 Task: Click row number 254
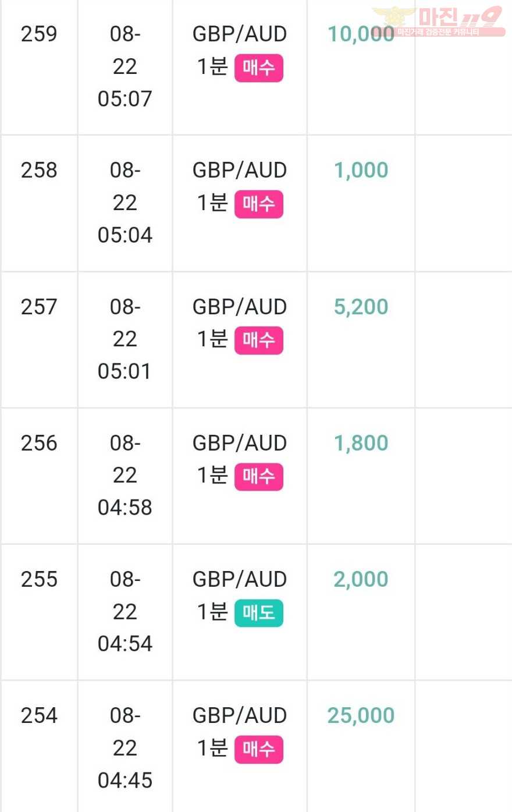(x=39, y=715)
